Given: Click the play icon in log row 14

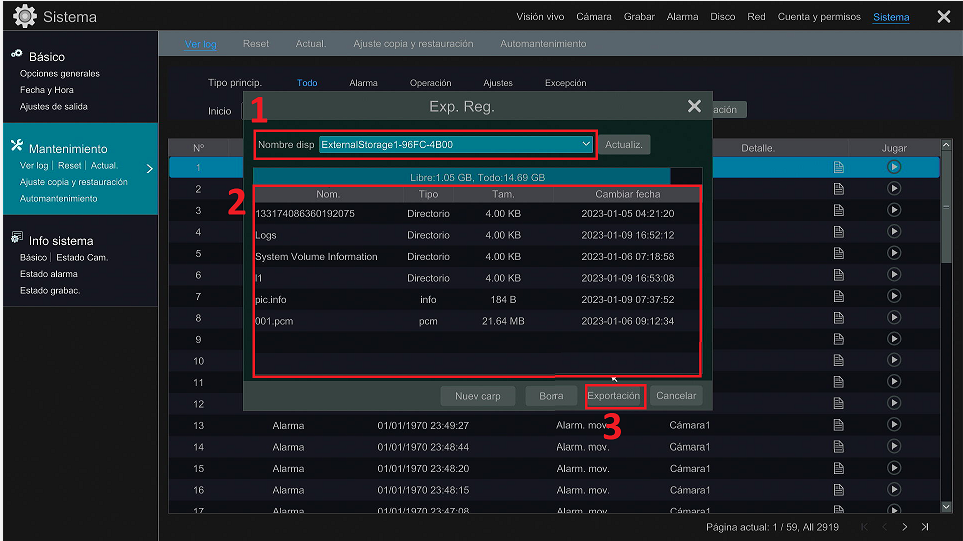Looking at the screenshot, I should click(x=894, y=447).
